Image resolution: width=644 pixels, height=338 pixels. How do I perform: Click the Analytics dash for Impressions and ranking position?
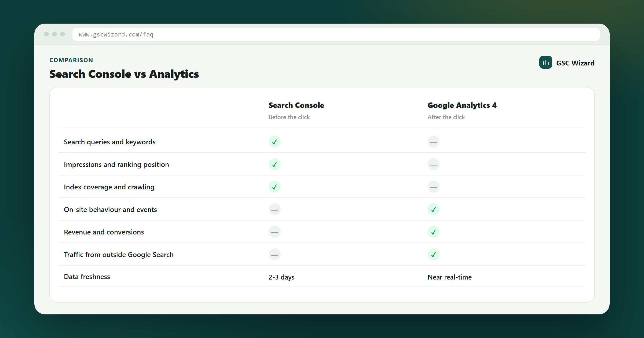pos(433,164)
